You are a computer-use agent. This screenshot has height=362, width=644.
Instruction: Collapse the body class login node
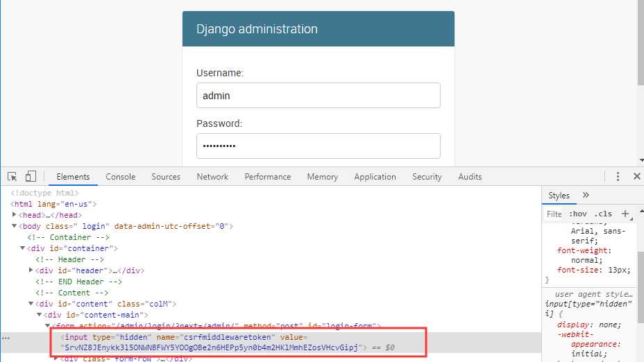pos(15,226)
